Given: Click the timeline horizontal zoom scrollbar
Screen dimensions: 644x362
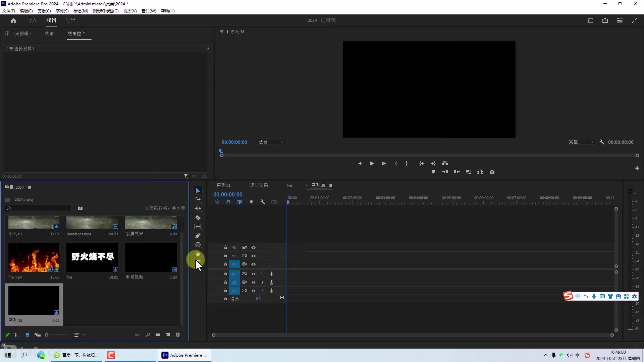Looking at the screenshot, I should 413,335.
